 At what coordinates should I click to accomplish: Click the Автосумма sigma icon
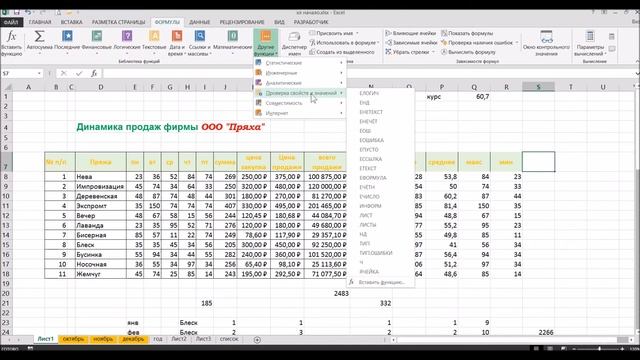click(39, 36)
